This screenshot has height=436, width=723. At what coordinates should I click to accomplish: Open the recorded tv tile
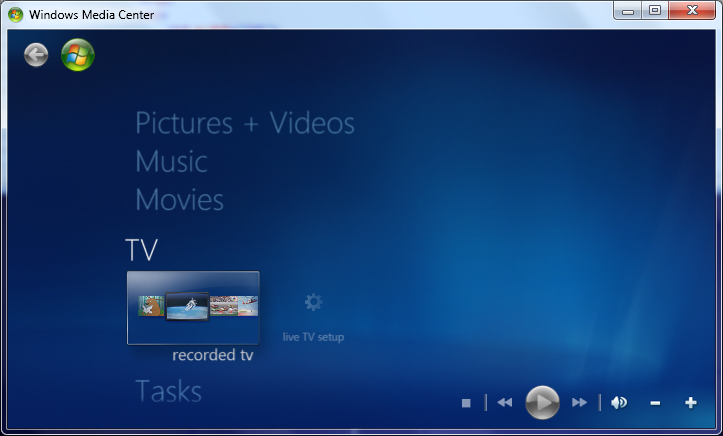(193, 307)
